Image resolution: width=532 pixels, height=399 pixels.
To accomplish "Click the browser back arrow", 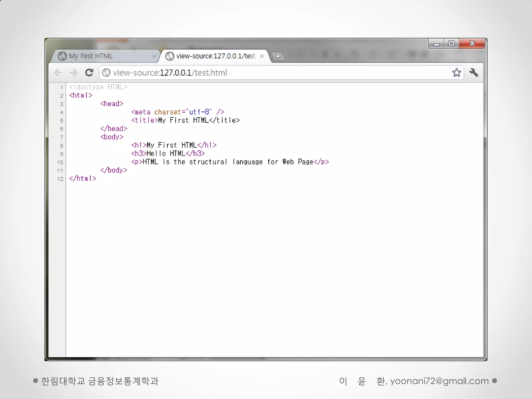I will click(58, 72).
